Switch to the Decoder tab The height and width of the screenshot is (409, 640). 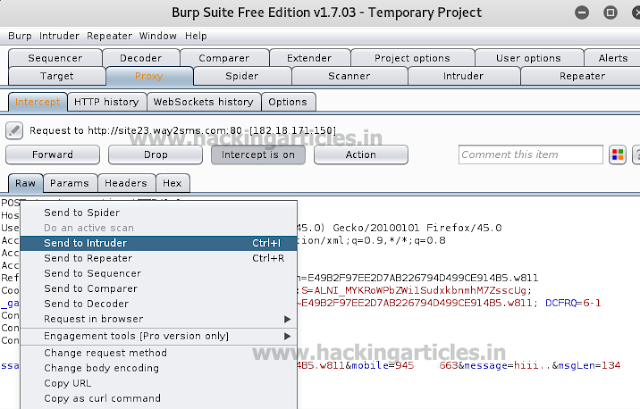[x=141, y=58]
